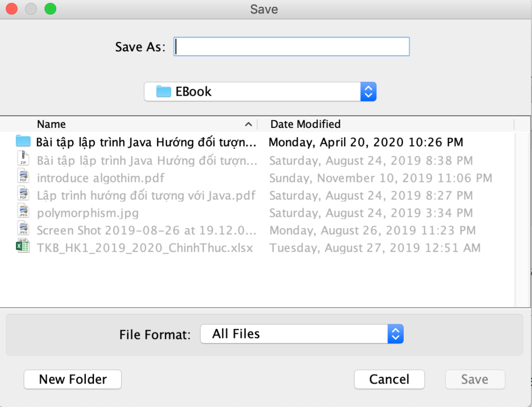Toggle sort order arrow in Name column
This screenshot has height=407, width=532.
point(248,125)
